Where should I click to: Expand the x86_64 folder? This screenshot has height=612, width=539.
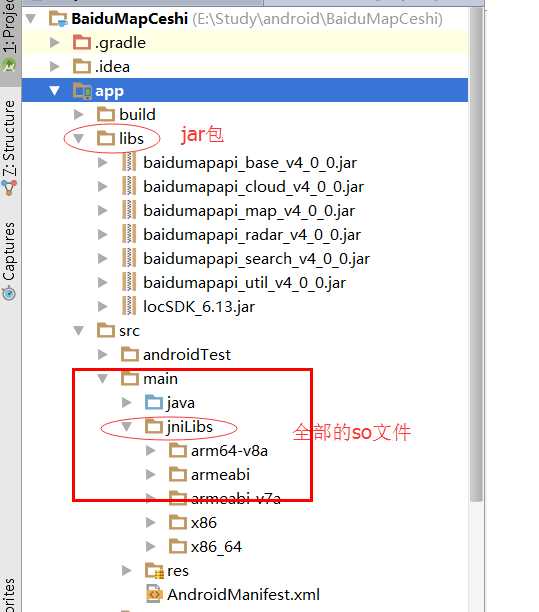tap(150, 546)
